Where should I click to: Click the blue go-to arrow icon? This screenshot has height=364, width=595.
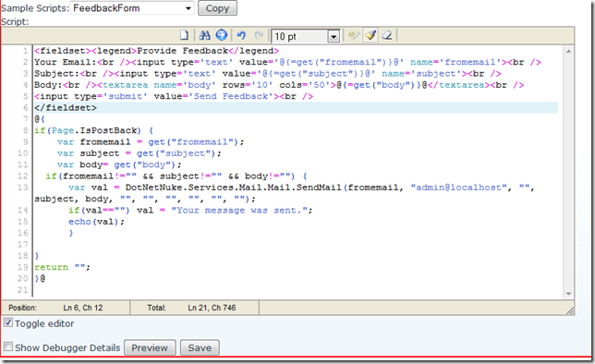click(x=221, y=35)
